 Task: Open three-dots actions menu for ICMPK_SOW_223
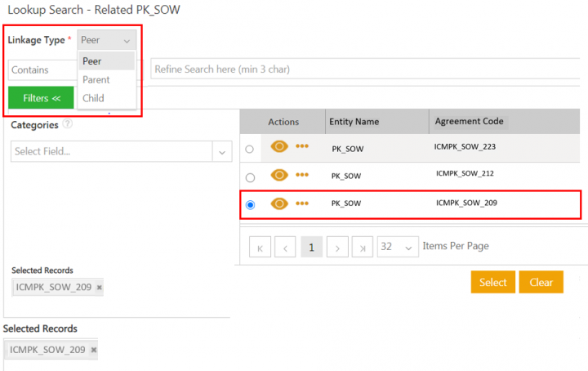click(x=302, y=147)
